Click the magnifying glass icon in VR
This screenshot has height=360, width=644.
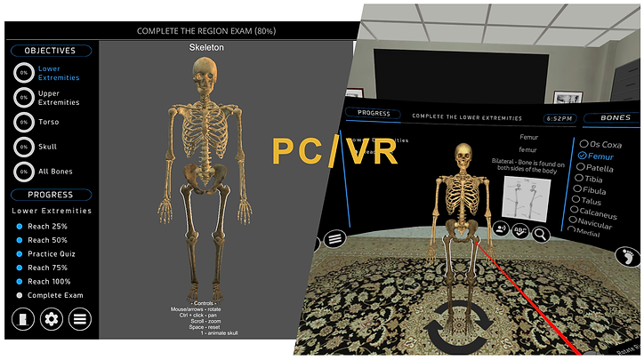point(541,235)
